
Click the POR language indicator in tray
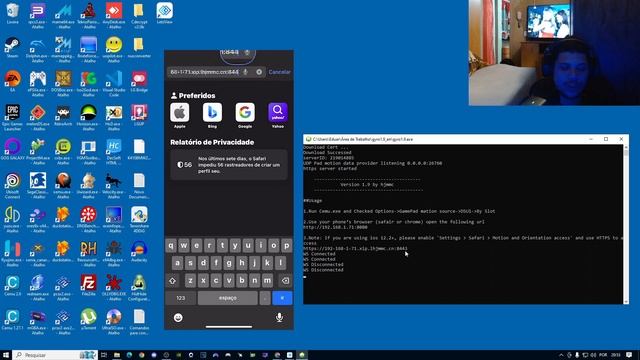[603, 355]
